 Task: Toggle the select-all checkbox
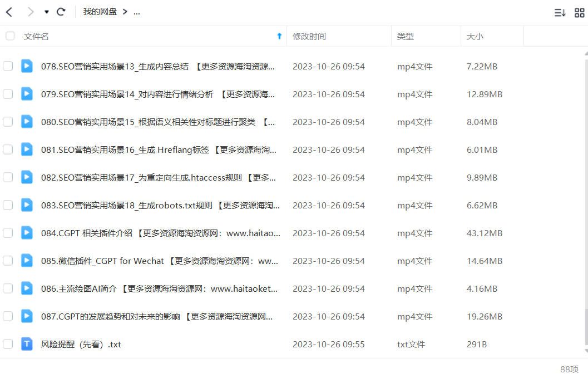pyautogui.click(x=10, y=36)
